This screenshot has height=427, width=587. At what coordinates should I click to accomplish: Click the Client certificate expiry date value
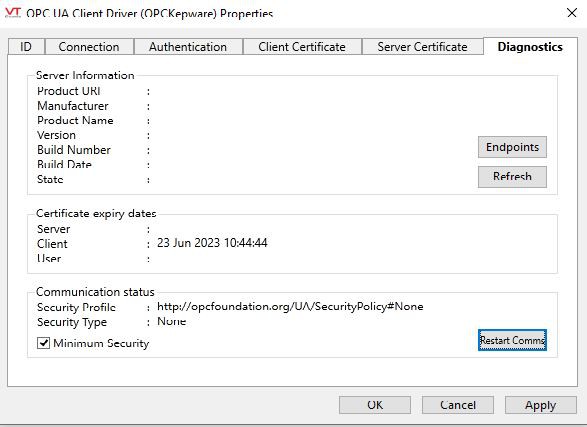212,243
